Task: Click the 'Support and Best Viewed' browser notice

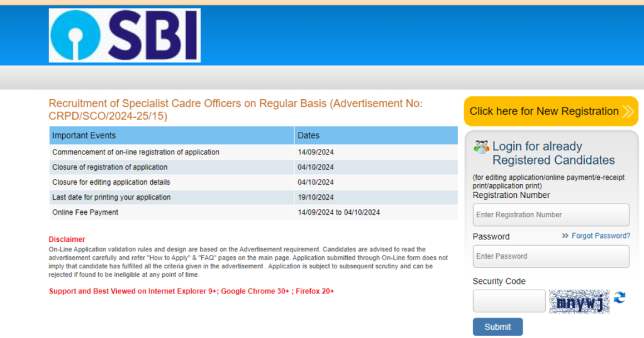Action: pyautogui.click(x=191, y=292)
